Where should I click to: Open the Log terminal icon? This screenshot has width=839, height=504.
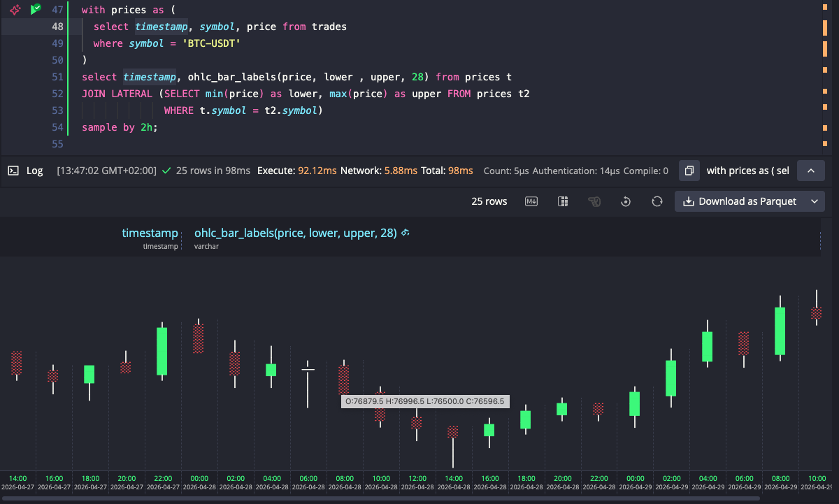pyautogui.click(x=13, y=171)
